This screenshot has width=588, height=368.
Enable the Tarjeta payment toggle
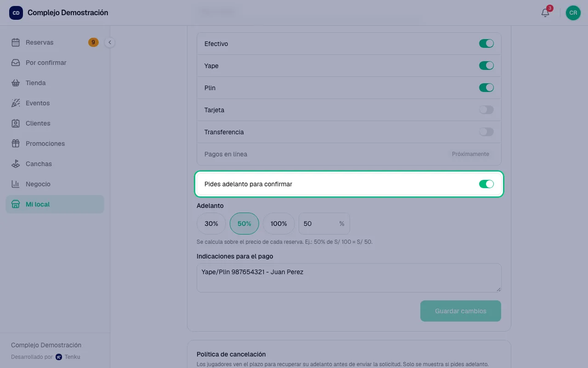pos(486,110)
